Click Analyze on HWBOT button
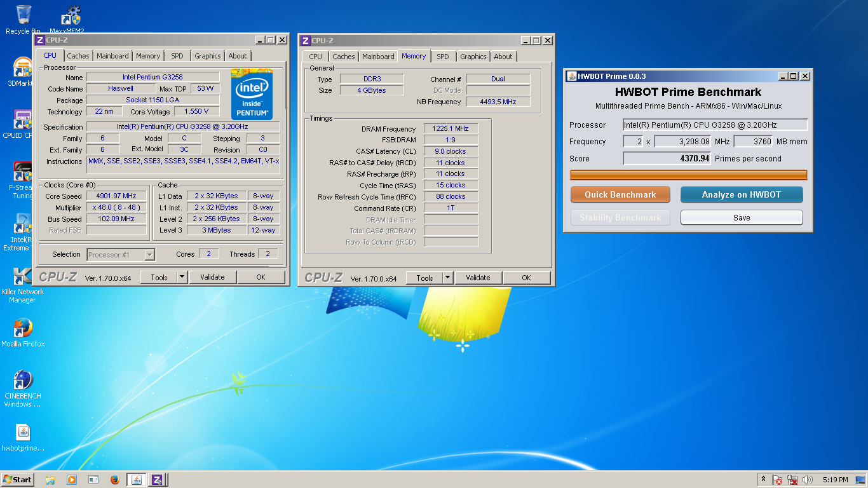Image resolution: width=868 pixels, height=488 pixels. 742,194
